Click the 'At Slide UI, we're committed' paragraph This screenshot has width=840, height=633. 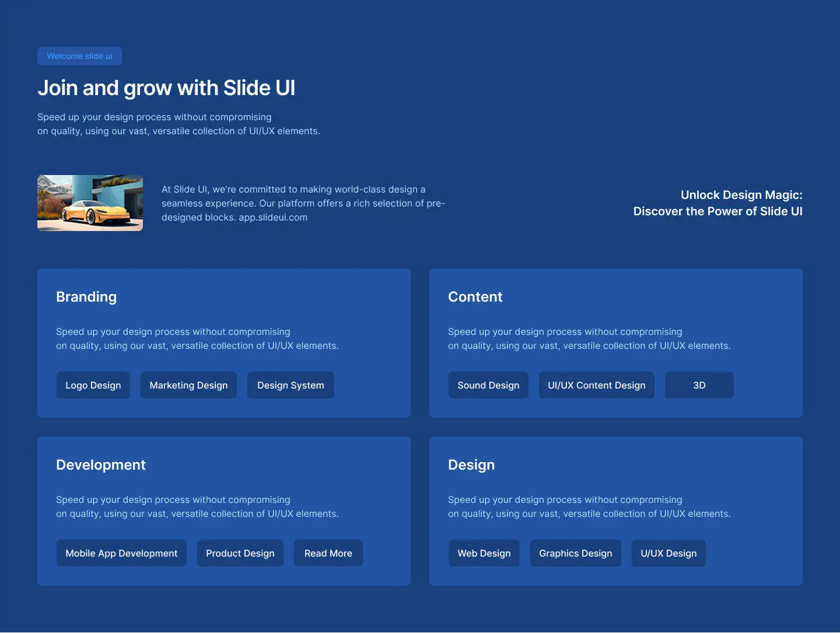(x=303, y=203)
